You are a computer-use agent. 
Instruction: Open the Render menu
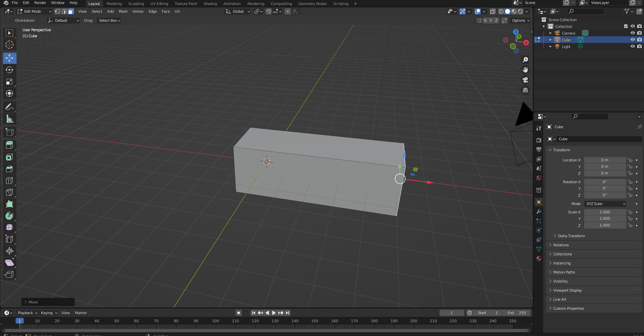[40, 3]
